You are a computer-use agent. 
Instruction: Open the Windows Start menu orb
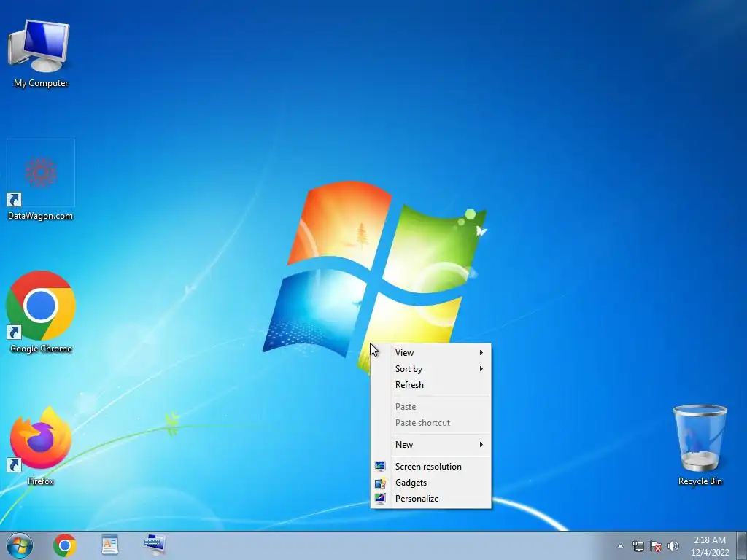tap(20, 545)
